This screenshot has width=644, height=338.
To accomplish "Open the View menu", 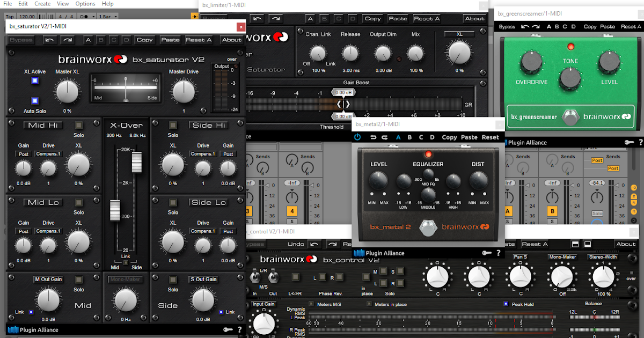I will [x=63, y=4].
